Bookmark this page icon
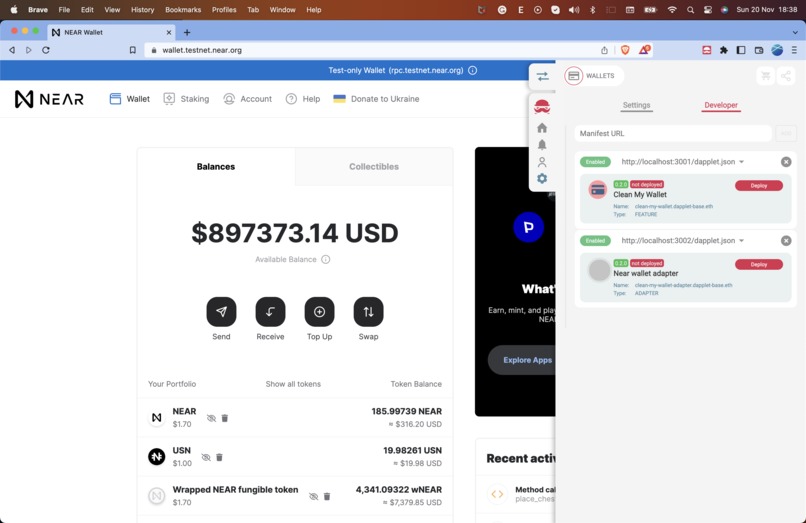This screenshot has width=806, height=523. (x=133, y=50)
